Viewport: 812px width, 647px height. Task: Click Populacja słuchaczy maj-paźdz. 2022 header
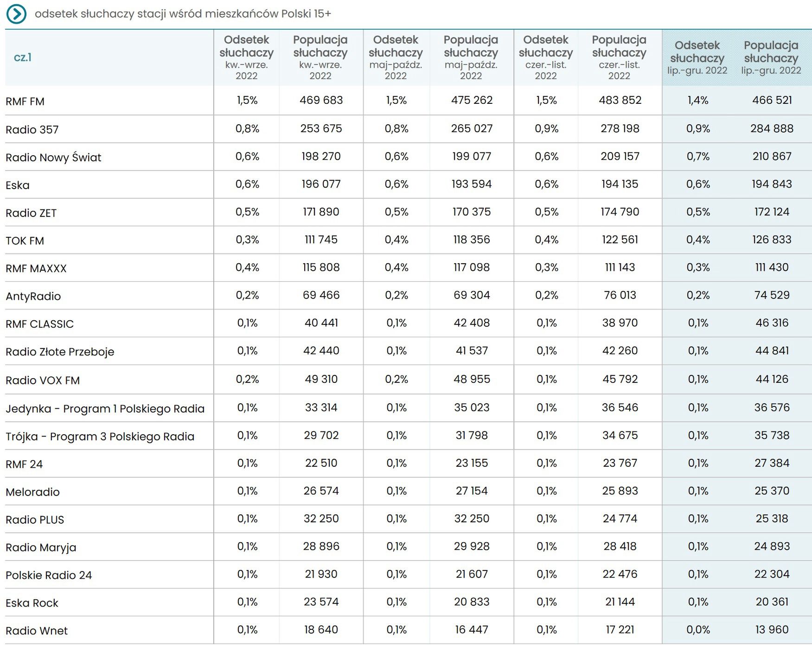pos(471,57)
